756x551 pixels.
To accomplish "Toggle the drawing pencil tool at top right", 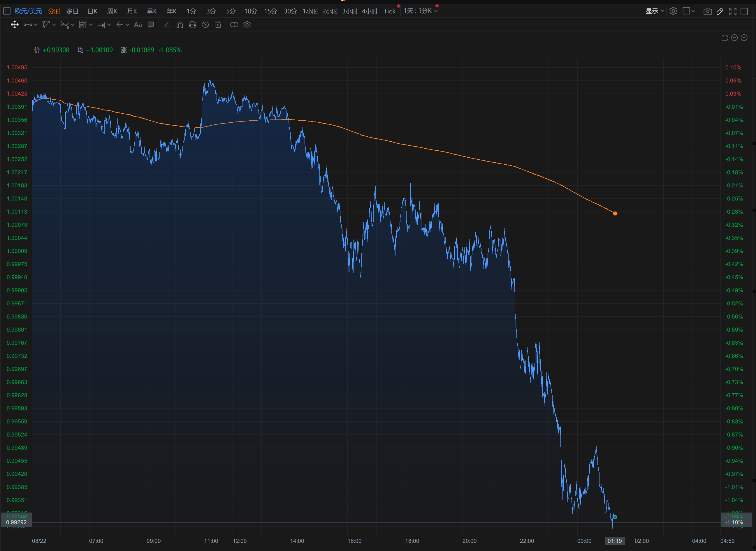I will 720,11.
